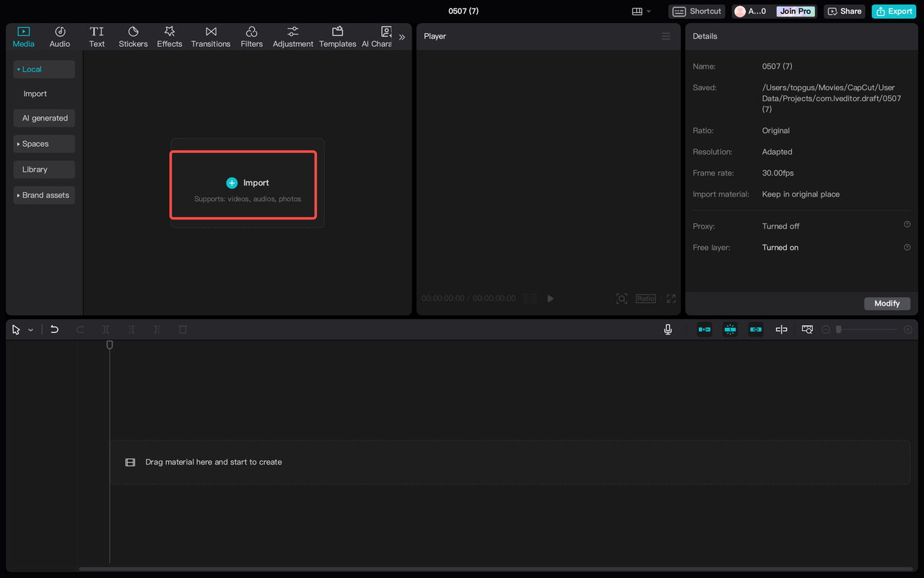Image resolution: width=924 pixels, height=578 pixels.
Task: Open the Audio tab
Action: point(60,37)
